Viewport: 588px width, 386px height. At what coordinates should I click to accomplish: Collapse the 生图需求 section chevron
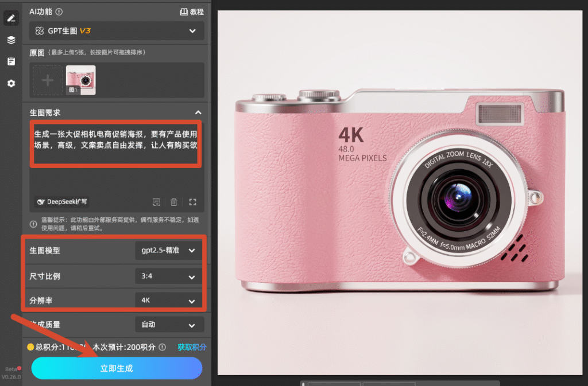tap(198, 112)
